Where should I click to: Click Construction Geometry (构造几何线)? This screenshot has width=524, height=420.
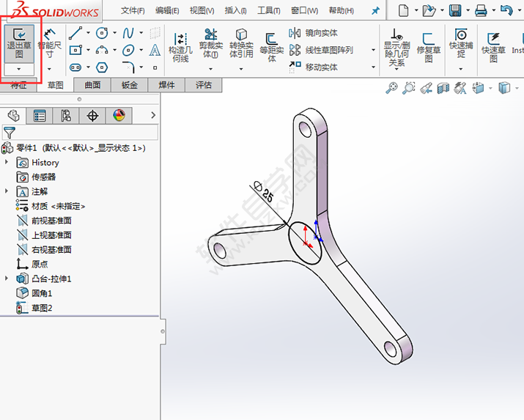point(180,48)
